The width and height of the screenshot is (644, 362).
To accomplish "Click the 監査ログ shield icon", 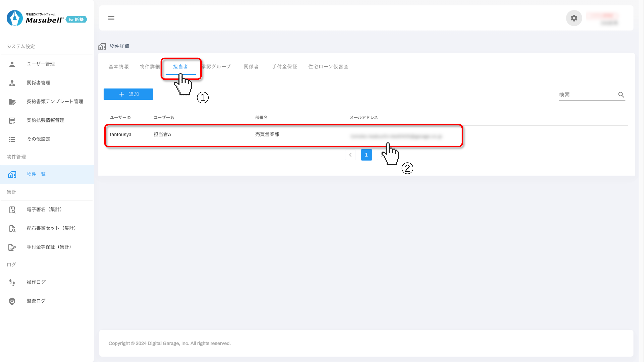I will pyautogui.click(x=12, y=301).
